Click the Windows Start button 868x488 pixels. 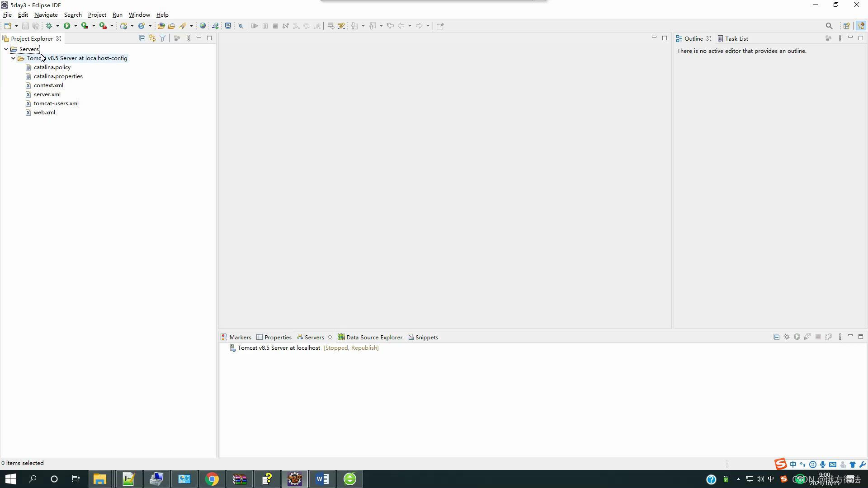(11, 479)
